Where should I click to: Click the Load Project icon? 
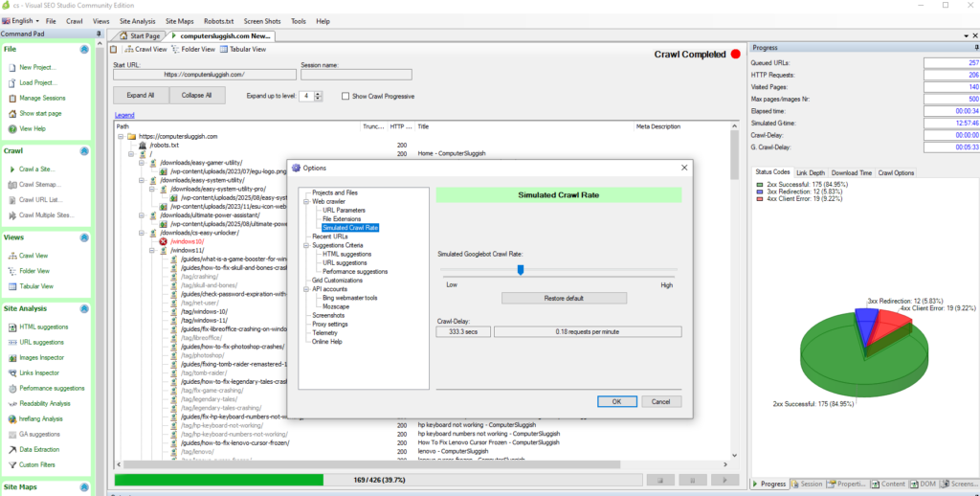coord(11,82)
